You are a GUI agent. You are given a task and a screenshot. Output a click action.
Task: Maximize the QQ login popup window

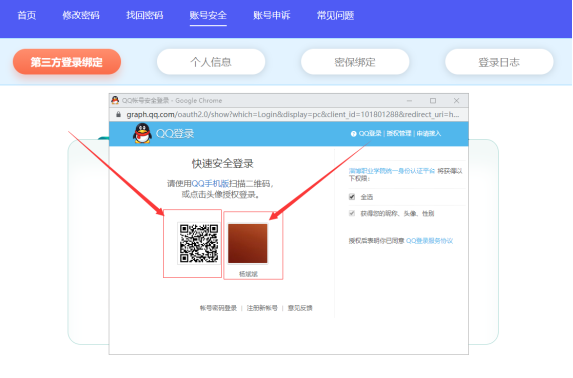[433, 101]
